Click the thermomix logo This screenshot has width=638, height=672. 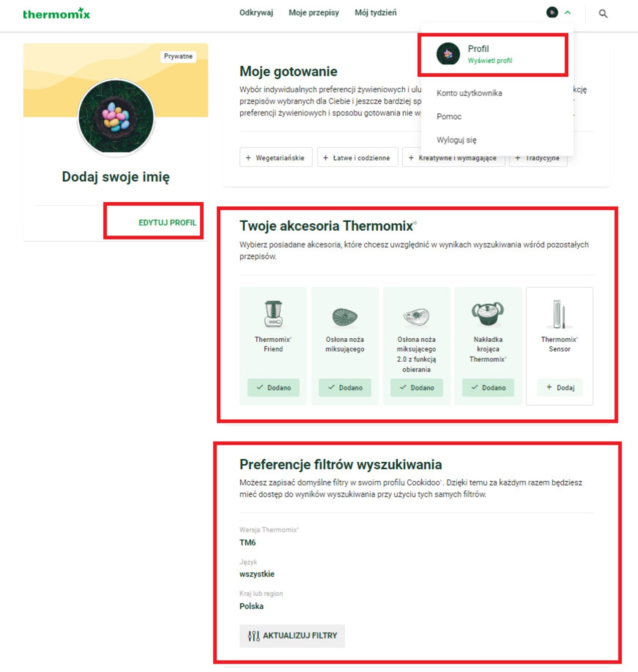(56, 13)
